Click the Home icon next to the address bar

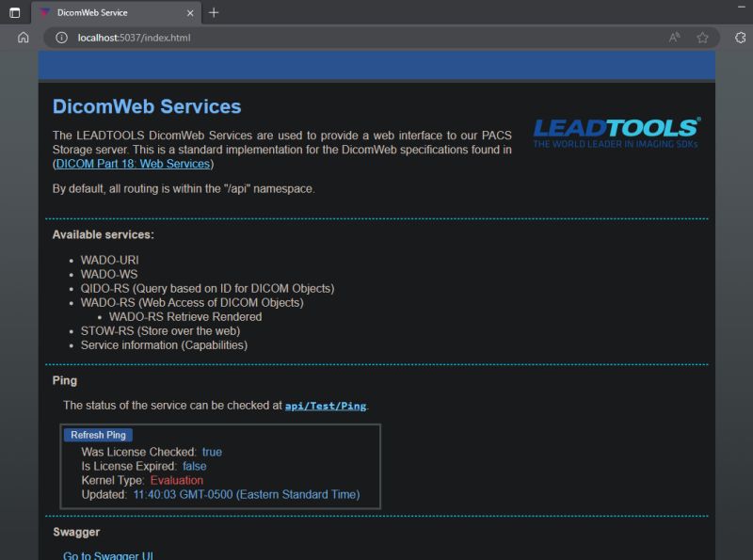point(21,38)
